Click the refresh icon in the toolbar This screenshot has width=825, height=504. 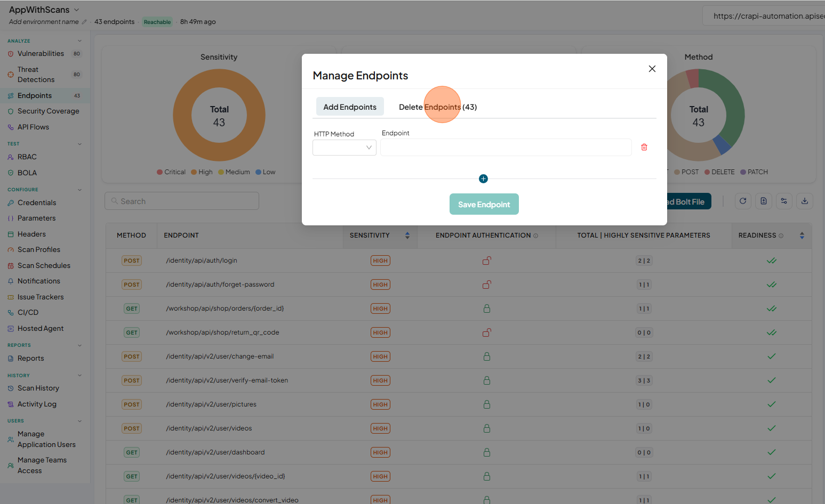[x=743, y=201]
